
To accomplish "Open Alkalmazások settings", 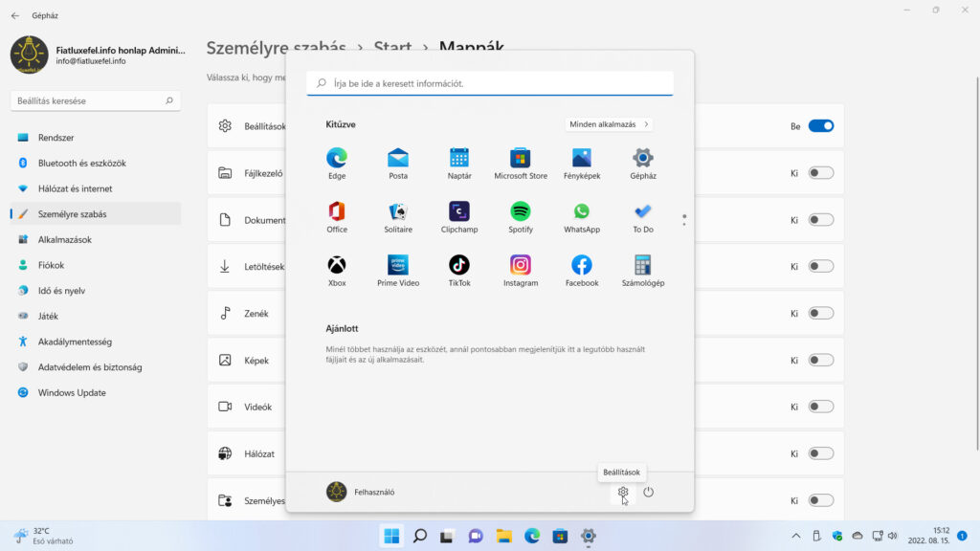I will (x=96, y=239).
